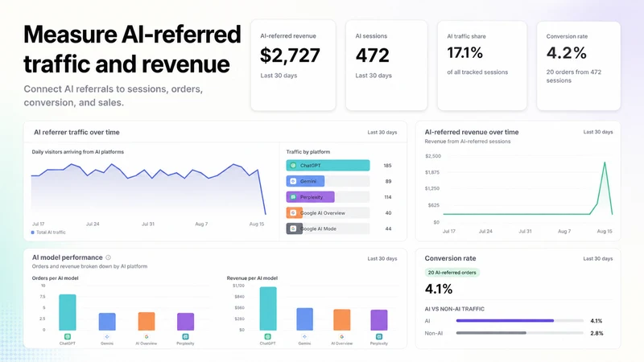Select the purple Perplexity bar in Revenue chart

click(x=378, y=319)
